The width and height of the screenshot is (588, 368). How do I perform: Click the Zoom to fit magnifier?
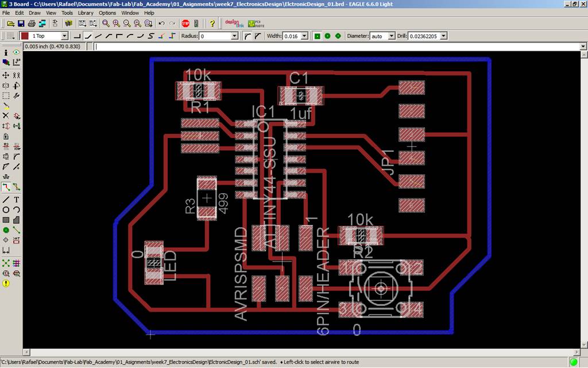(x=106, y=24)
